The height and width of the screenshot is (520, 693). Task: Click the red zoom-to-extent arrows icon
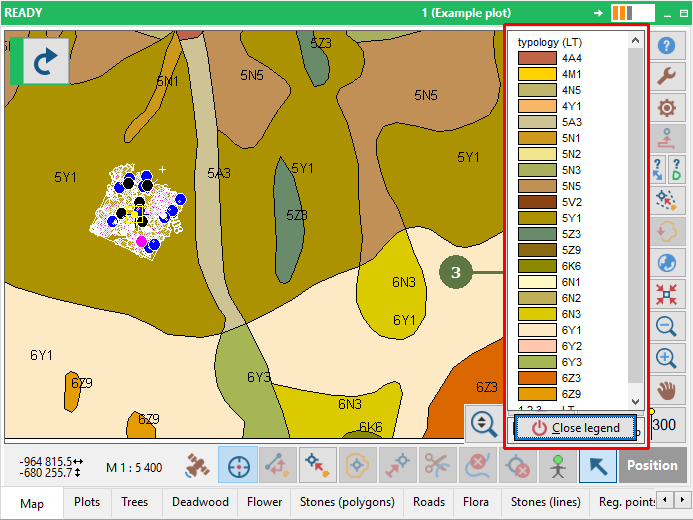point(667,294)
